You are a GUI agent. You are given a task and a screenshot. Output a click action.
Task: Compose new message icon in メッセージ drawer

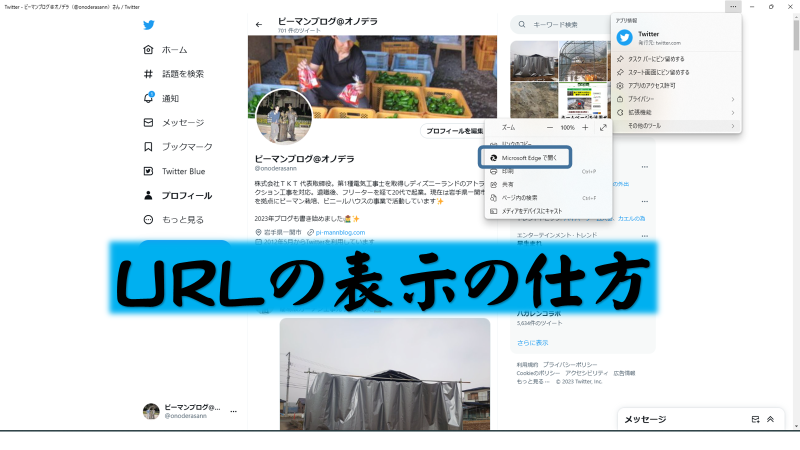click(755, 419)
